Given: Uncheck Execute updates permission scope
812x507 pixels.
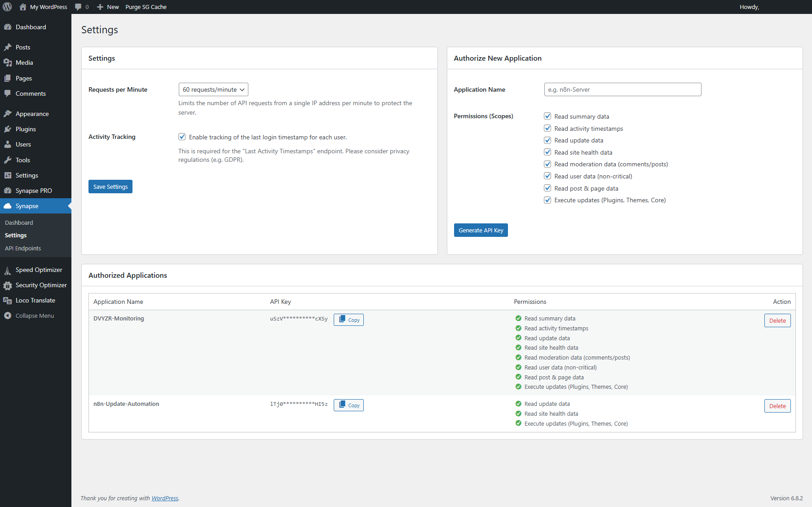Looking at the screenshot, I should click(x=547, y=200).
